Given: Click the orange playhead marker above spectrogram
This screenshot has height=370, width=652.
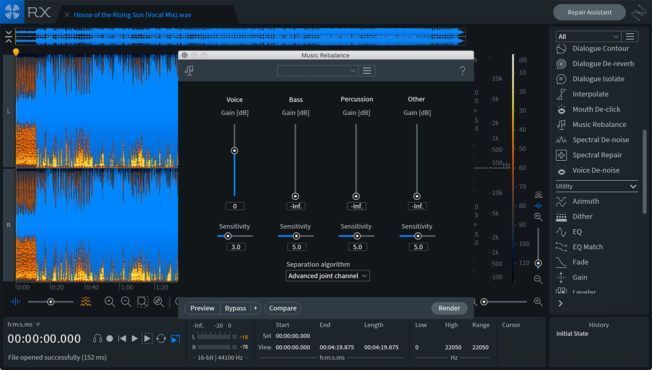Looking at the screenshot, I should [16, 52].
